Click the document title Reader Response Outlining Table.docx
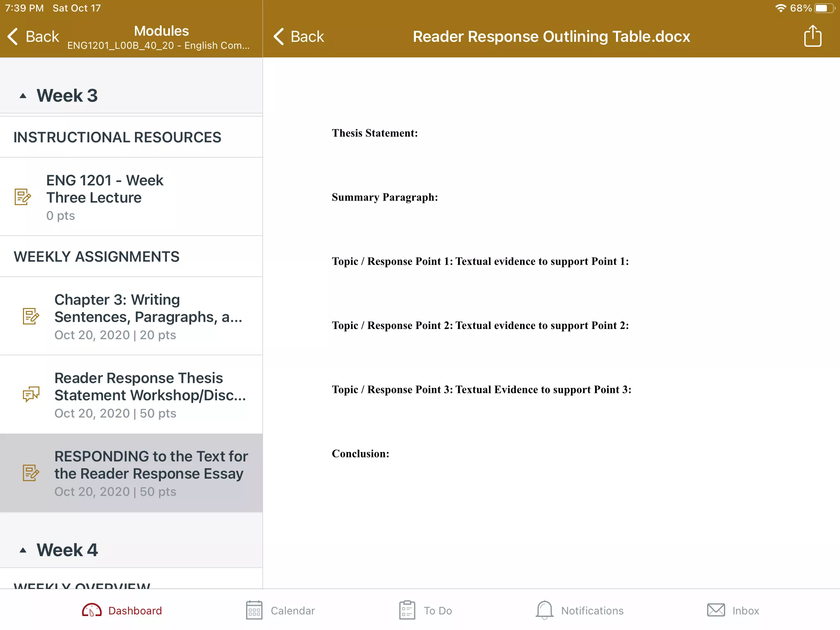The height and width of the screenshot is (630, 840). pyautogui.click(x=551, y=37)
